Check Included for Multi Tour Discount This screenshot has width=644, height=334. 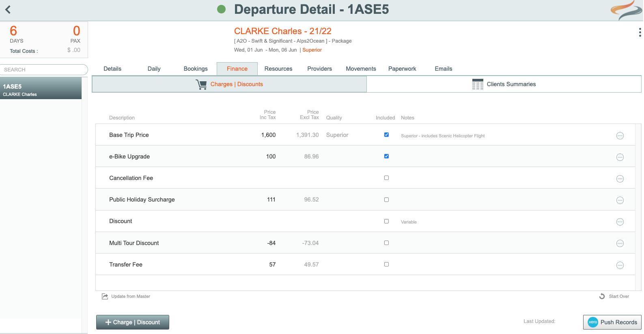point(386,243)
